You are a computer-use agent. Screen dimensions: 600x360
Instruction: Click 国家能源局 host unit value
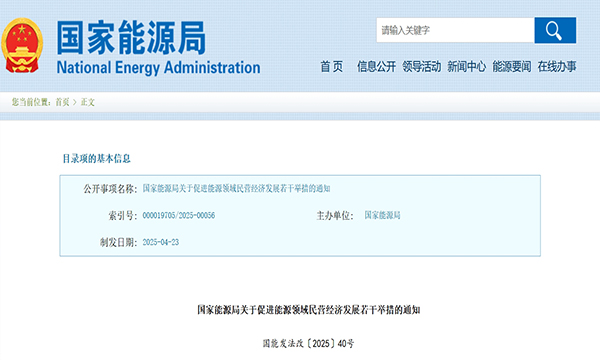[x=382, y=215]
